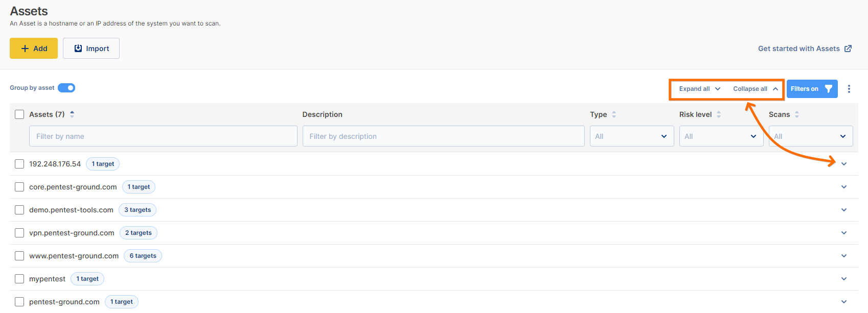Check the demo.pentest-tools.com checkbox
The width and height of the screenshot is (868, 313).
point(19,210)
